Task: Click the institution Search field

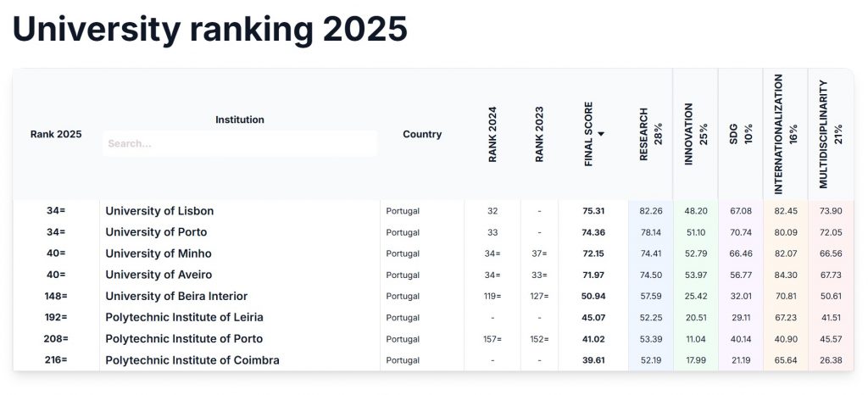Action: click(240, 143)
